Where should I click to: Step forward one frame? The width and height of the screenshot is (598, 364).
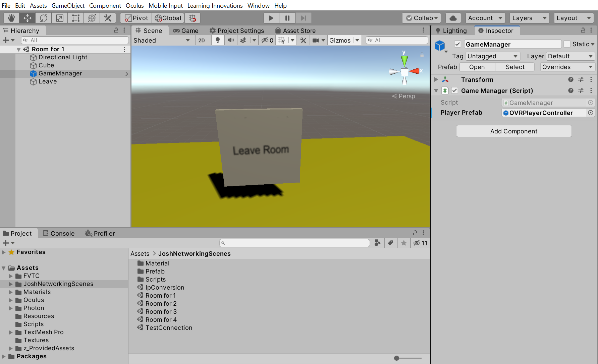(304, 18)
